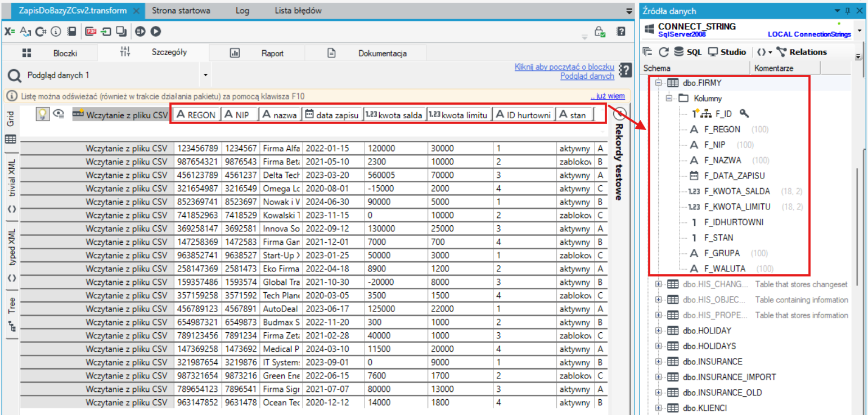Click the C# script toolbar icon
The image size is (868, 415).
(x=41, y=32)
